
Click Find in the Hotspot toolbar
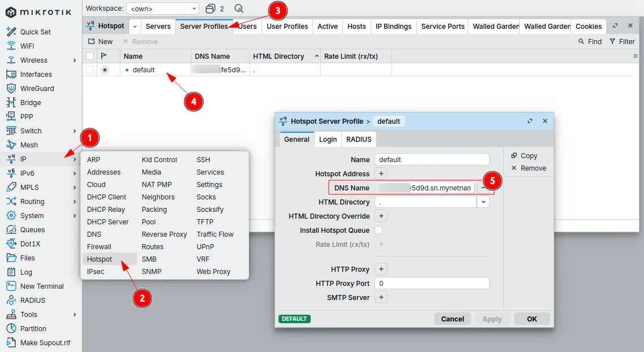(x=590, y=41)
